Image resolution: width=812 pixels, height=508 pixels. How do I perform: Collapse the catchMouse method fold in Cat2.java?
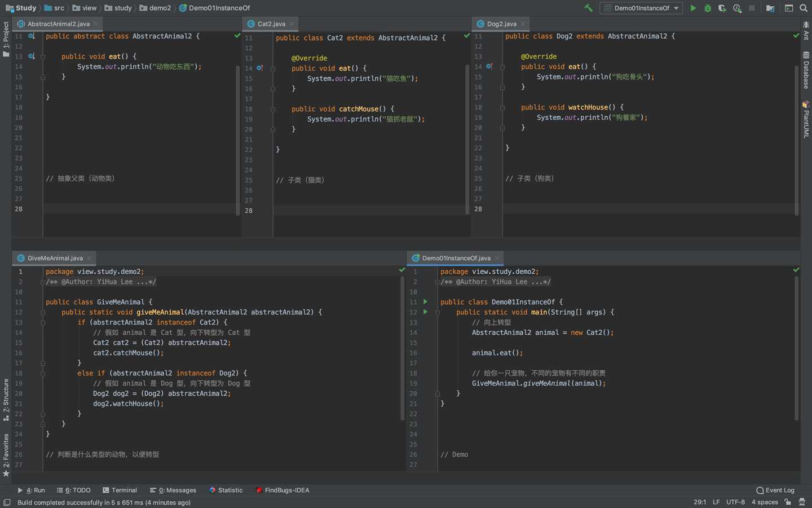[x=273, y=109]
